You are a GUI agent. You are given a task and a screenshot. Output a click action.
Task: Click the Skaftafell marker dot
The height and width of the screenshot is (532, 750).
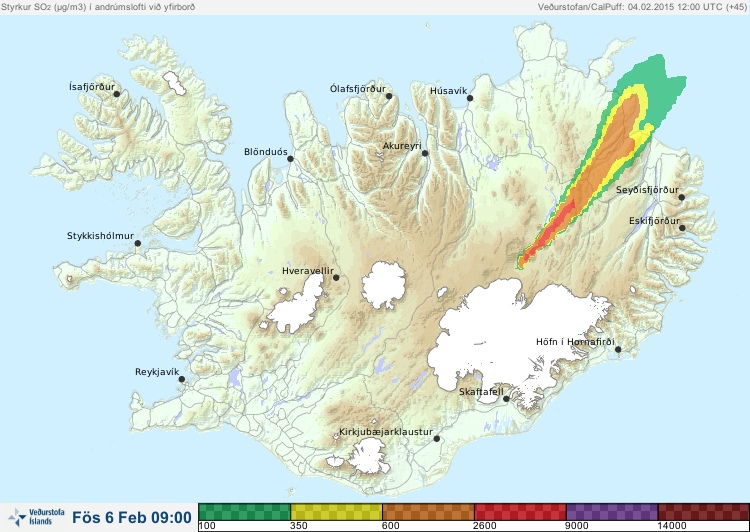coord(507,399)
